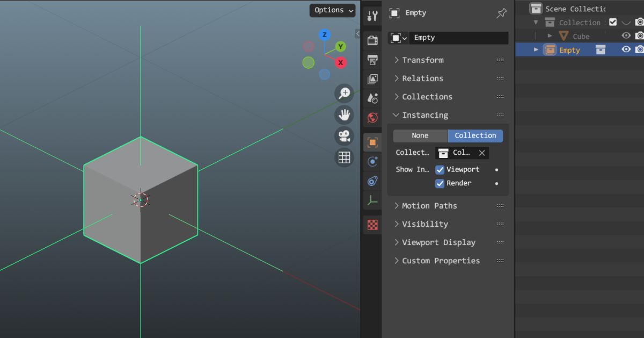The image size is (644, 338).
Task: Click the Empty object icon in properties header
Action: 394,13
